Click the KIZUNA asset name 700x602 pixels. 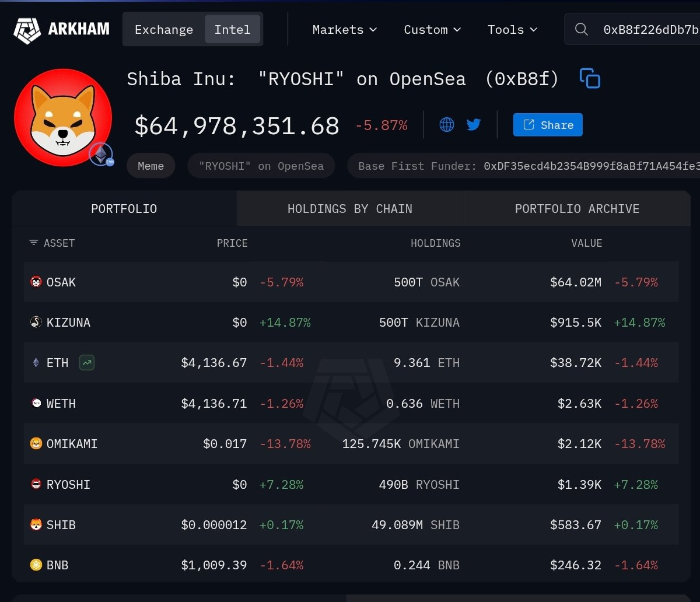(68, 323)
